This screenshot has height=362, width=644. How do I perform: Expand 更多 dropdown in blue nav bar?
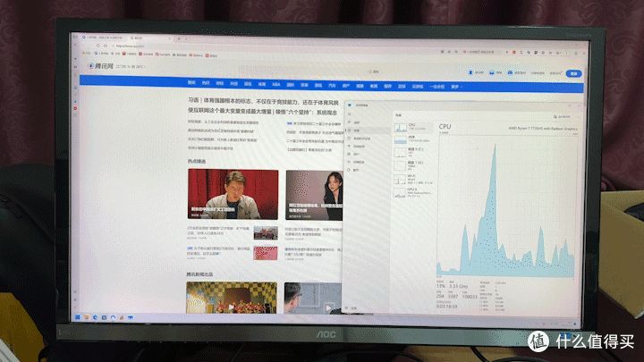[456, 87]
